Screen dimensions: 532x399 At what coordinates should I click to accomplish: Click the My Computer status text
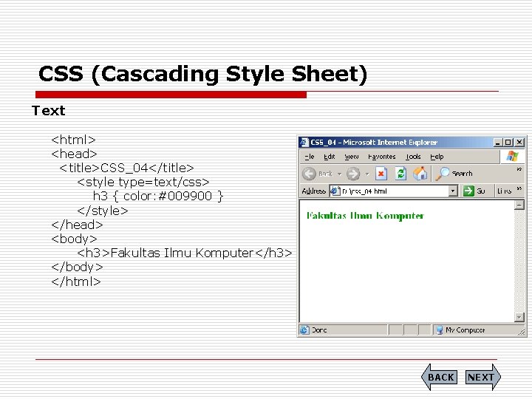465,330
